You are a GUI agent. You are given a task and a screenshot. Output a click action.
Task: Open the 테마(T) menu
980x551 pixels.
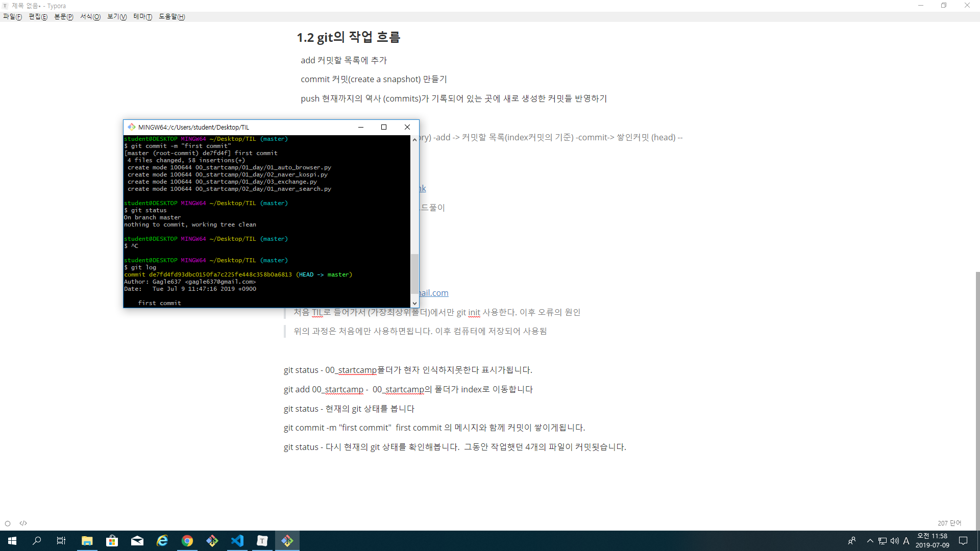(x=142, y=17)
